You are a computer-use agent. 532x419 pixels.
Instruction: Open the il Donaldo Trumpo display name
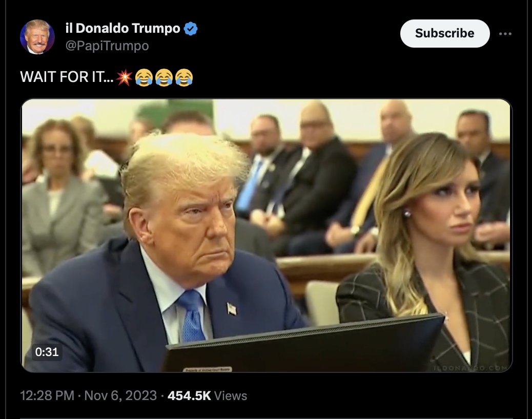[122, 29]
